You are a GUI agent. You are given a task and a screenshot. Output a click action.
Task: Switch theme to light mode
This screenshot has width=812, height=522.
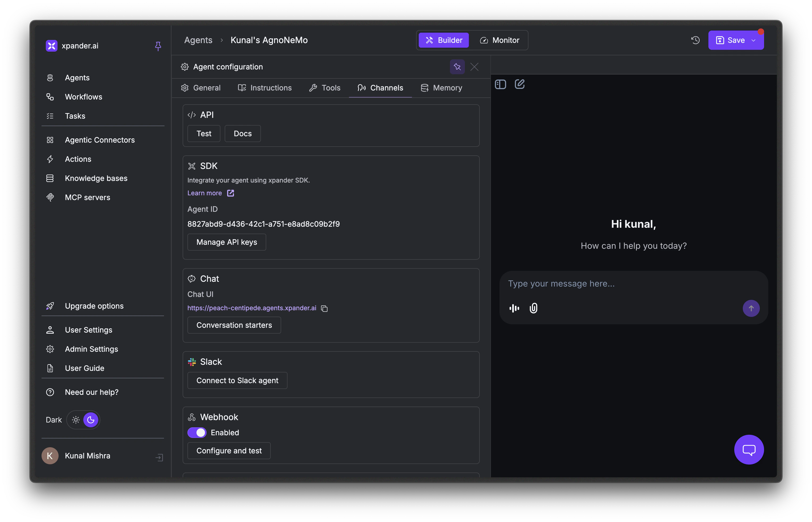click(75, 420)
